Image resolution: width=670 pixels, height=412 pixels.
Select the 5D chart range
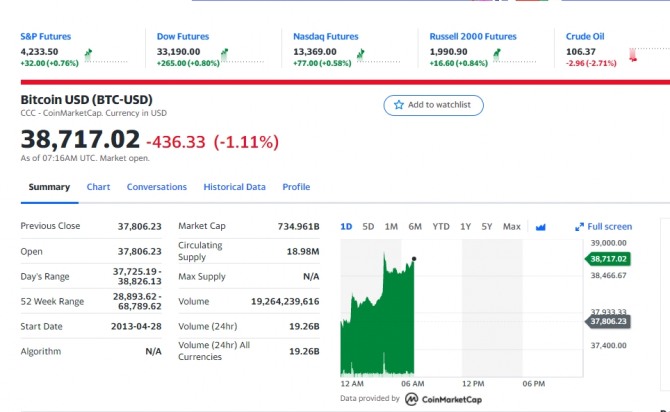tap(368, 227)
